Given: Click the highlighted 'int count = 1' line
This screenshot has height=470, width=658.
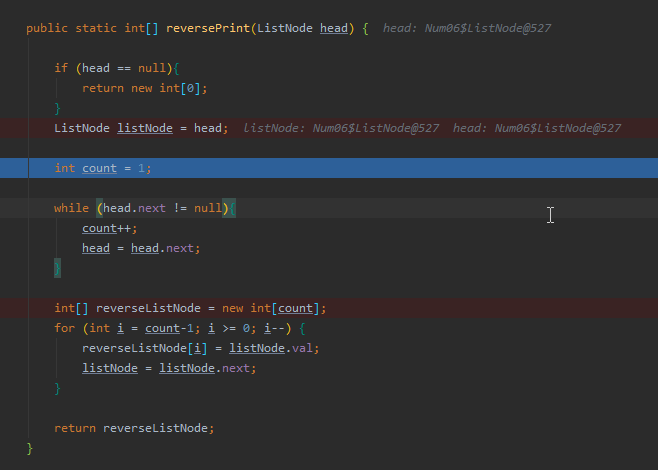Looking at the screenshot, I should [x=103, y=168].
